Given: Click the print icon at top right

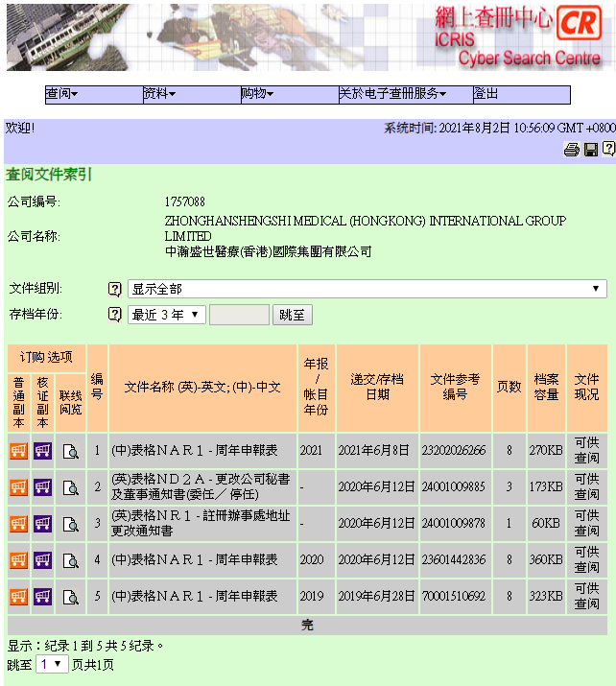Looking at the screenshot, I should point(572,150).
